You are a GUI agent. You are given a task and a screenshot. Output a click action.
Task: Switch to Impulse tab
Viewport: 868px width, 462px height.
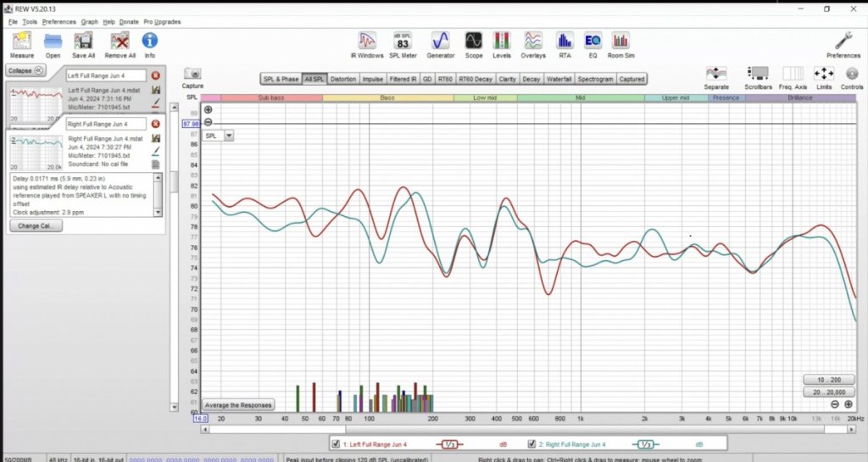[373, 79]
